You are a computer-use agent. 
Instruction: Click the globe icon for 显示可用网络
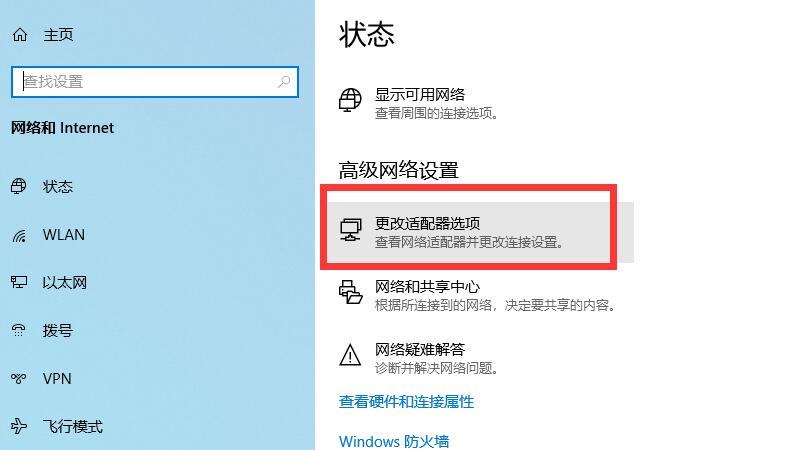click(x=350, y=100)
